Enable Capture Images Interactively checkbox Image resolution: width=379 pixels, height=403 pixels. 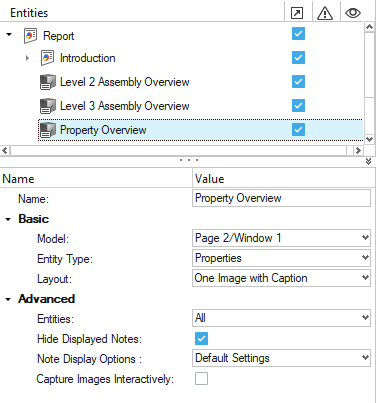tap(201, 379)
